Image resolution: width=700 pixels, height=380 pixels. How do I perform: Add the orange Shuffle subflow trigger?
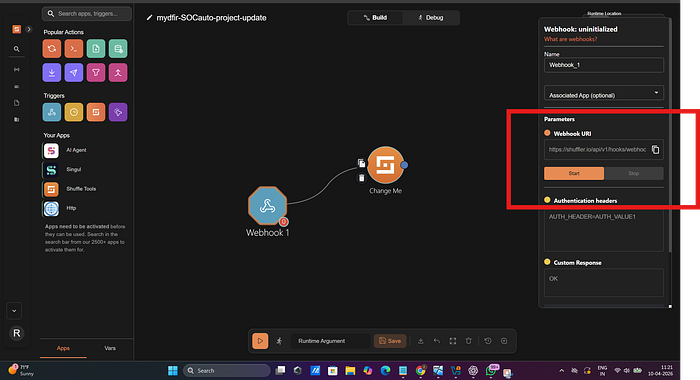pyautogui.click(x=96, y=112)
